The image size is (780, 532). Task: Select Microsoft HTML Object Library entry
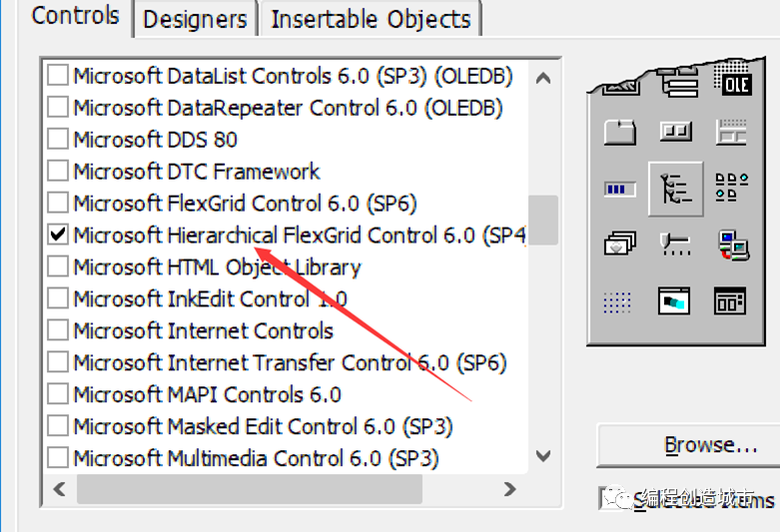[217, 267]
